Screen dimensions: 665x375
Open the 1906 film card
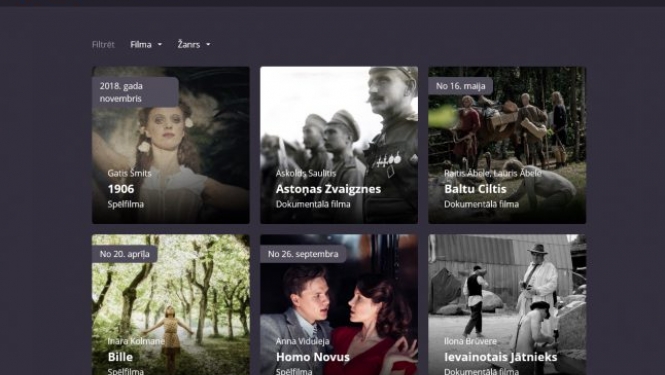point(170,145)
